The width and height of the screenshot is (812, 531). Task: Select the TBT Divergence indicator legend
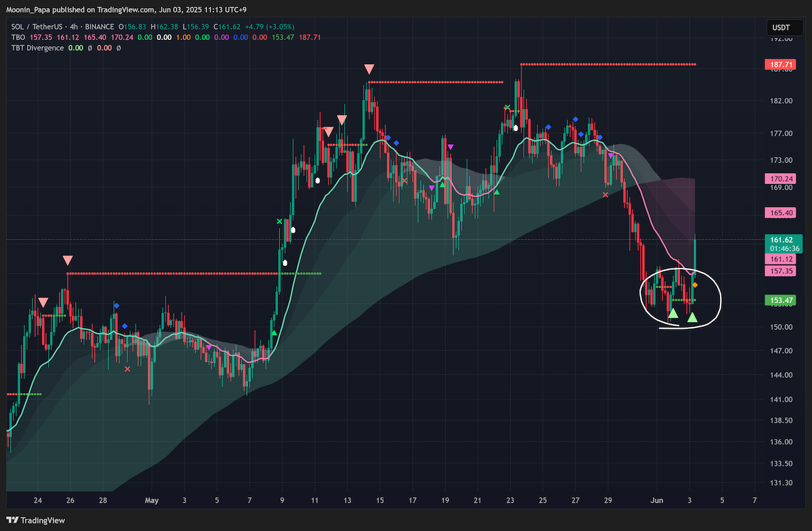[37, 48]
